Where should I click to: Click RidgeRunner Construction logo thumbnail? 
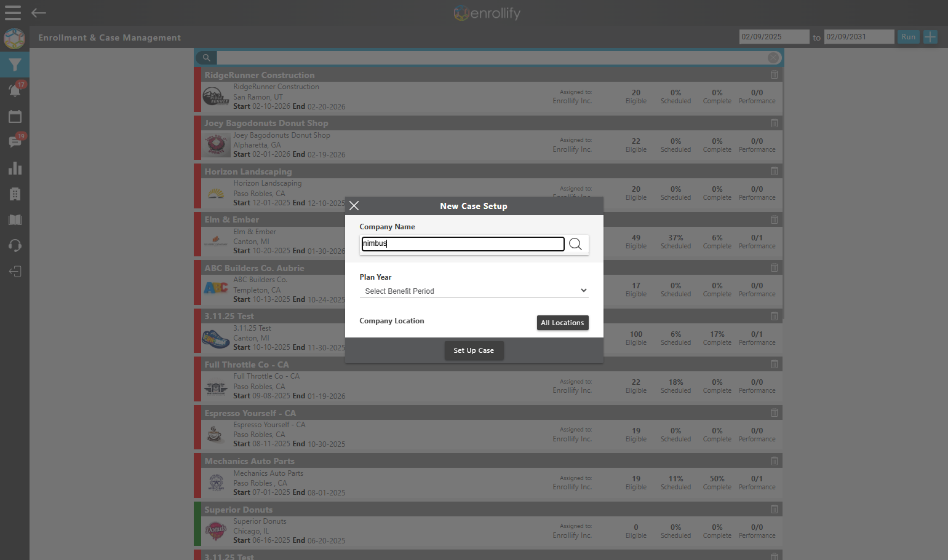pyautogui.click(x=216, y=97)
